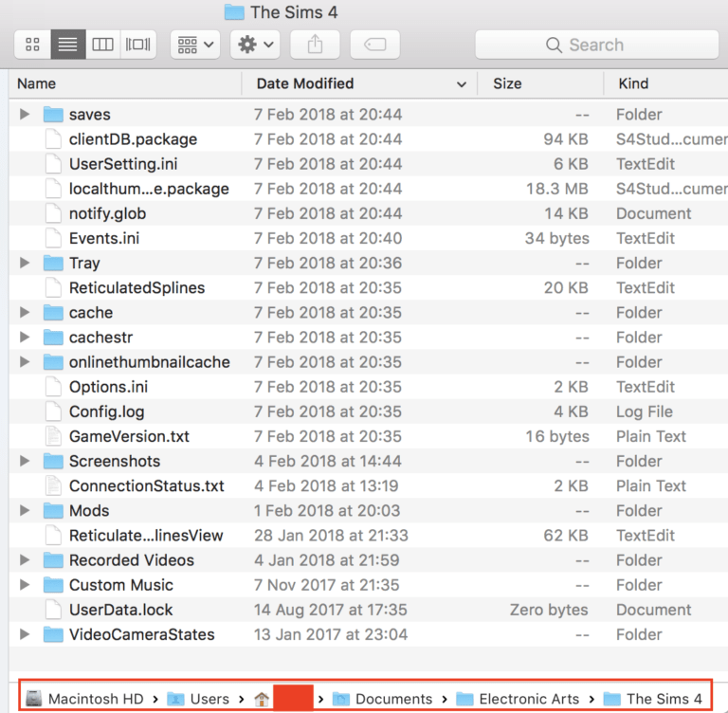
Task: Sort by Date Modified column
Action: (x=305, y=83)
